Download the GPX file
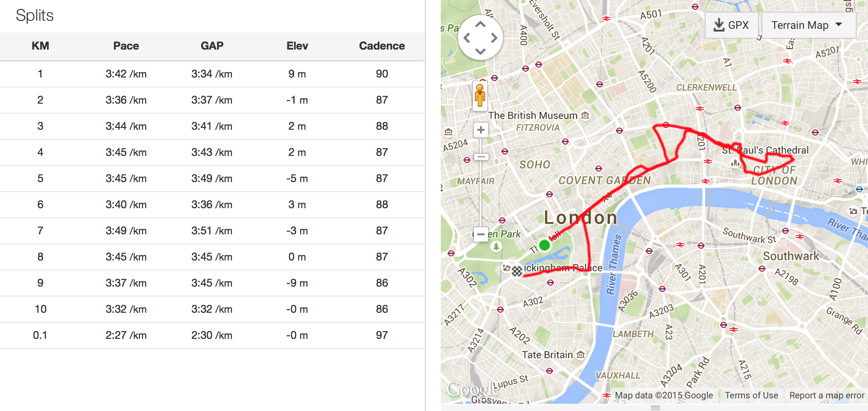The width and height of the screenshot is (868, 411). click(731, 25)
